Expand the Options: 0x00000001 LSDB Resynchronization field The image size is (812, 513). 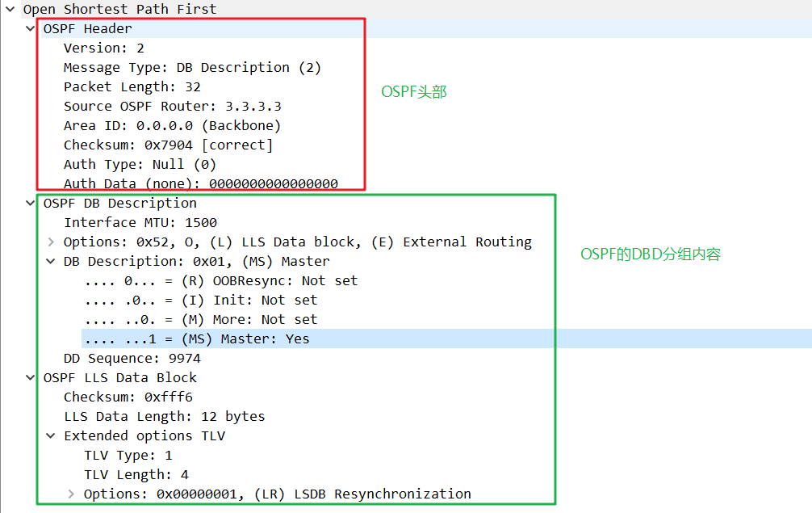point(71,494)
